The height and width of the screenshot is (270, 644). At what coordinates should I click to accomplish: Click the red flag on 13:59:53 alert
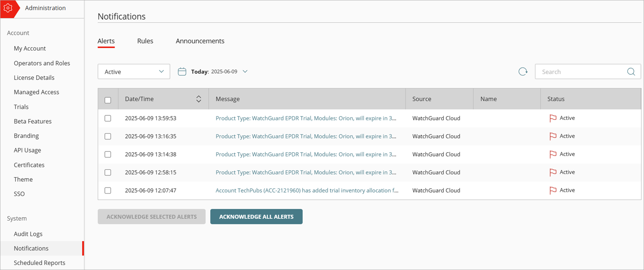(x=553, y=118)
